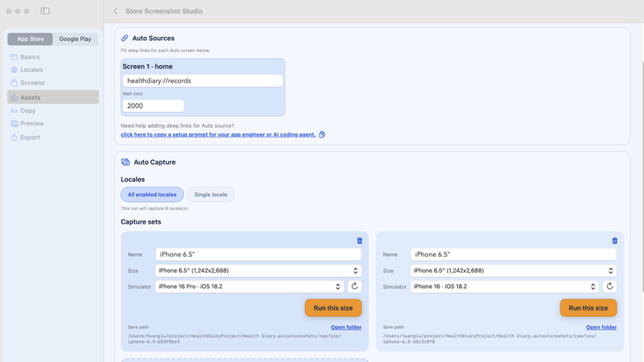
Task: Delete the iPhone 16 Pro capture set
Action: 359,241
